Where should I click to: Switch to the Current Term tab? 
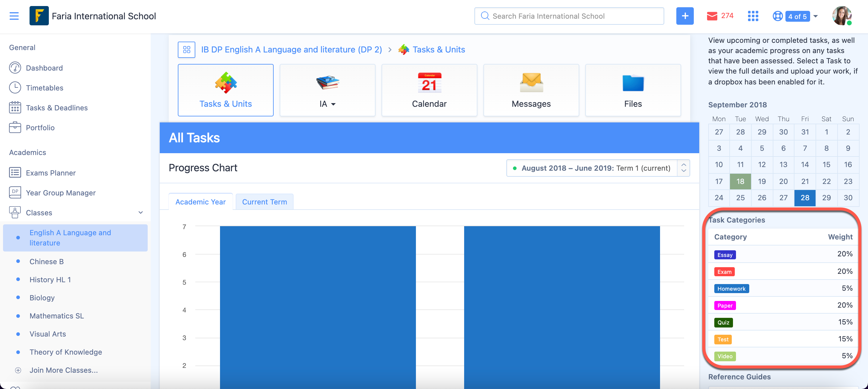pos(264,201)
